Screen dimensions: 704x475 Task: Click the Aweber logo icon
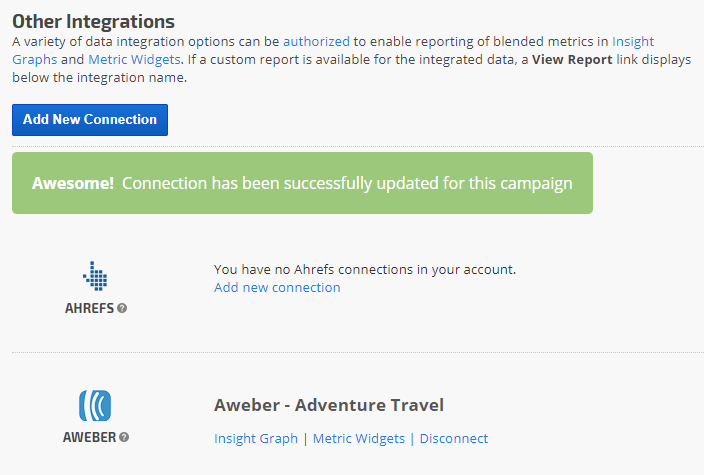[x=95, y=405]
